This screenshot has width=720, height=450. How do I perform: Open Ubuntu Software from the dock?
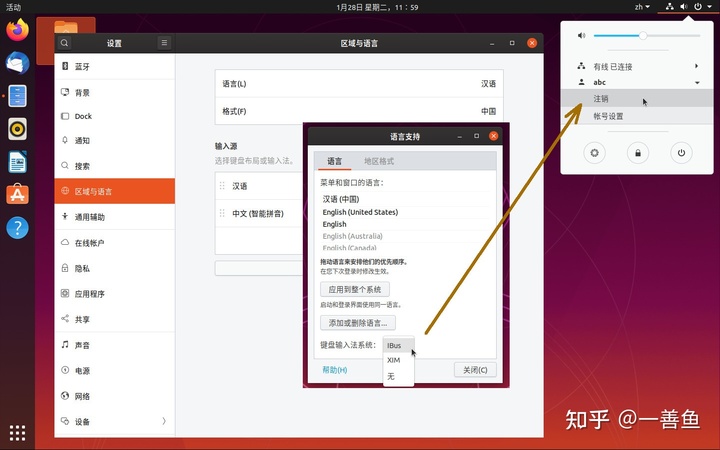coord(17,195)
